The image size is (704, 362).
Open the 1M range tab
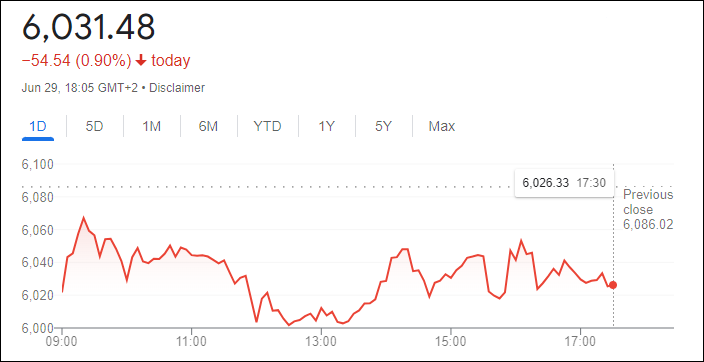coord(151,127)
